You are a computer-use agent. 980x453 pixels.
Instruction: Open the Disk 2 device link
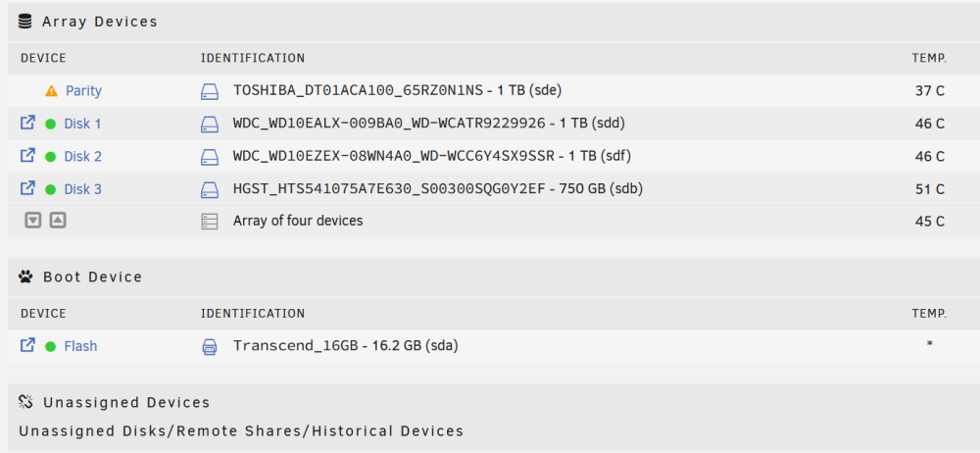click(82, 157)
